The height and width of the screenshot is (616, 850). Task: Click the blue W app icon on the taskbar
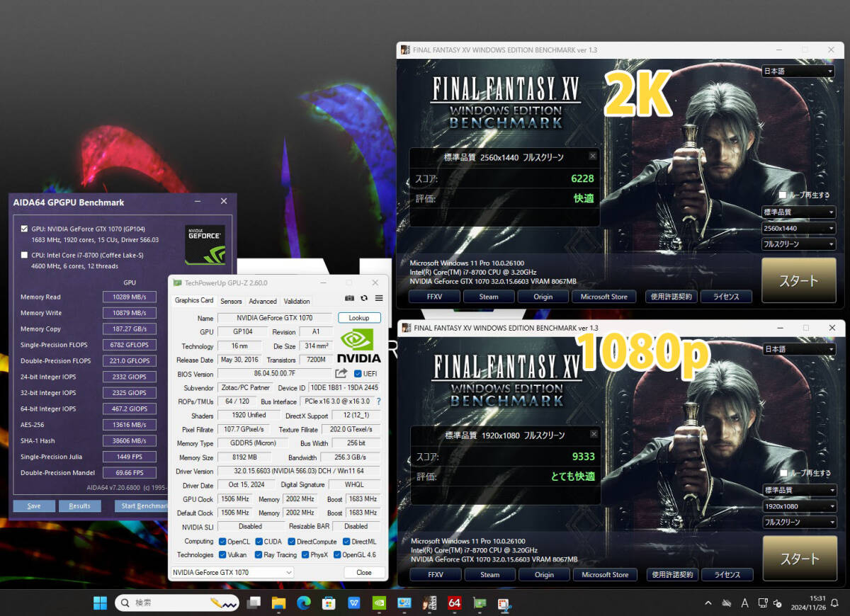pos(354,603)
